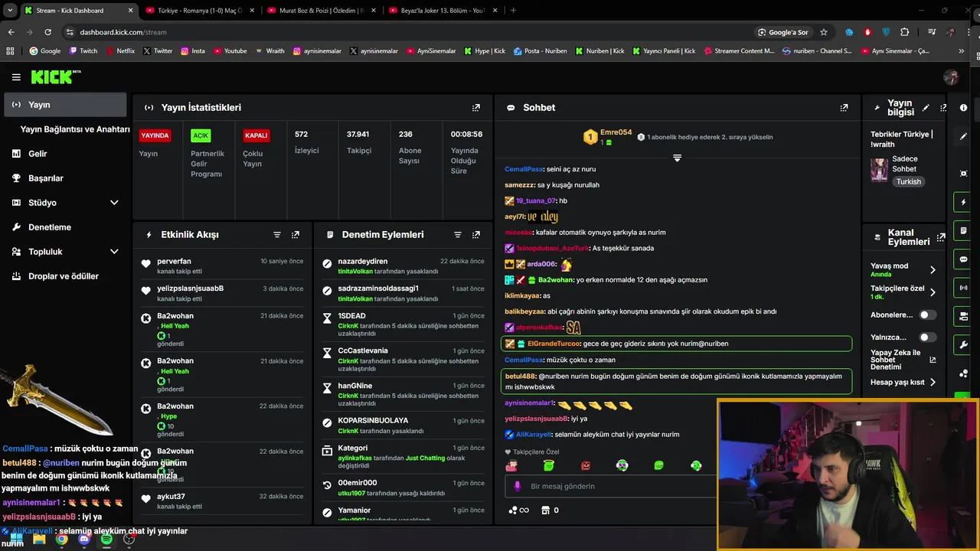Screen dimensions: 980x551
Task: Expand the Topluluk sidebar section
Action: click(x=114, y=252)
